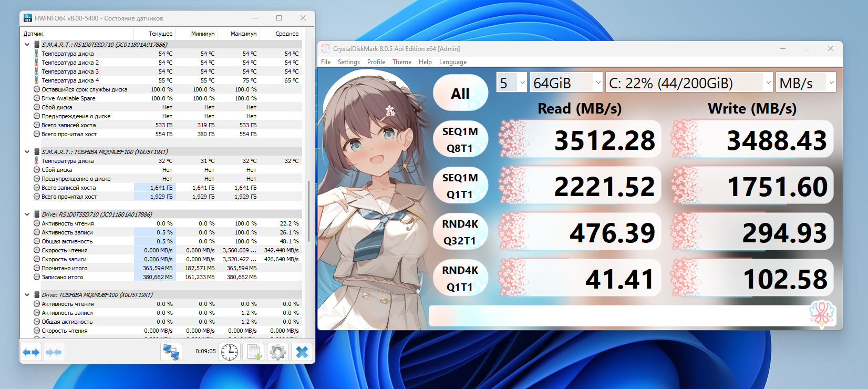This screenshot has height=389, width=868.
Task: Click the Датчик column header in HWiNFO
Action: pyautogui.click(x=77, y=34)
